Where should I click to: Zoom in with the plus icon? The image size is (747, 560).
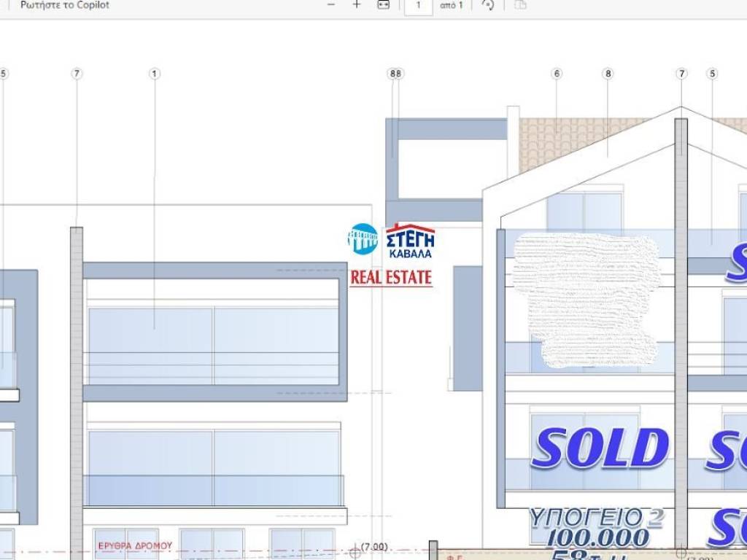(x=357, y=5)
